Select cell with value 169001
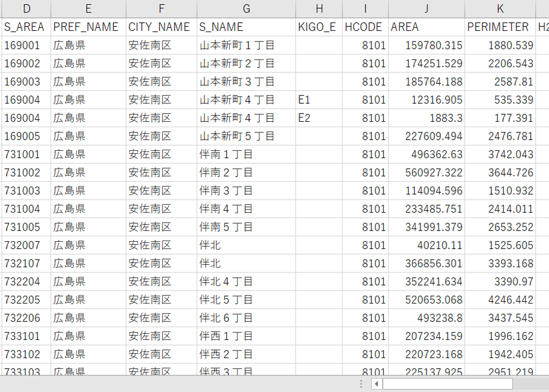549x392 pixels. click(26, 45)
